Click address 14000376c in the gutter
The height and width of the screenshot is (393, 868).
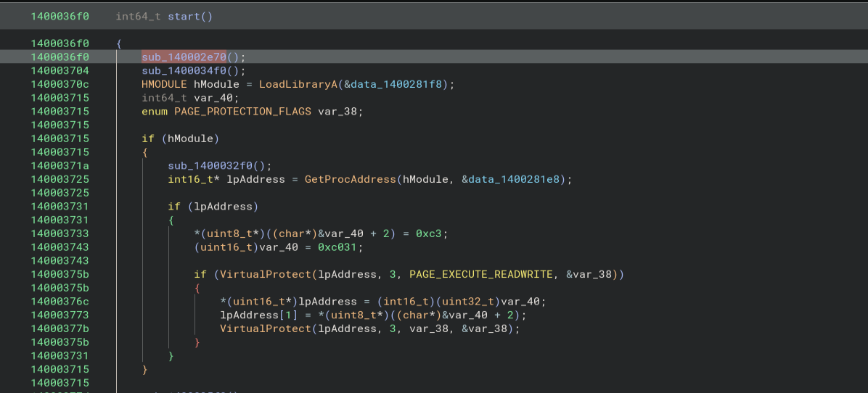coord(60,302)
